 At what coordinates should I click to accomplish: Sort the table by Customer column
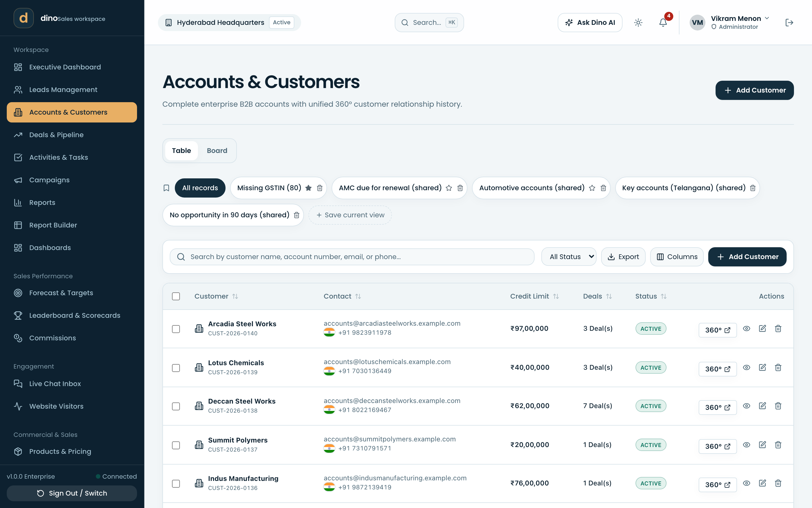(x=216, y=296)
